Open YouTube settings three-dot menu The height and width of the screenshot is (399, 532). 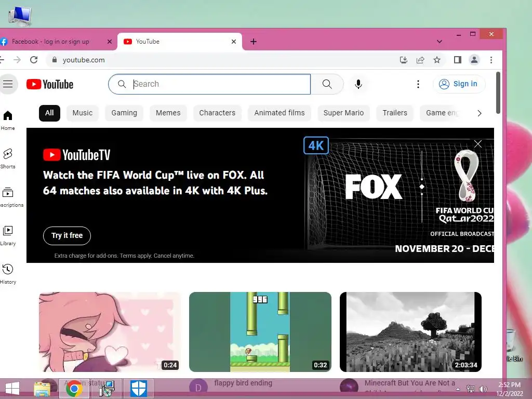[x=418, y=84]
